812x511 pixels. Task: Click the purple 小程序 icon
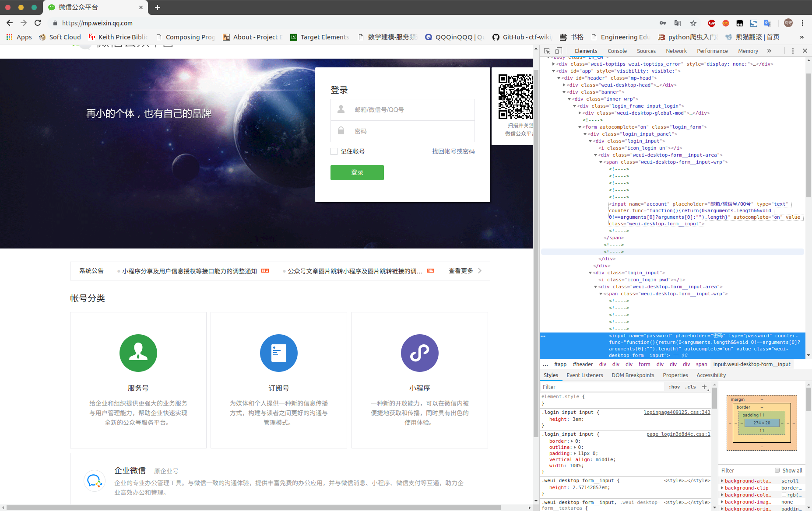(419, 353)
